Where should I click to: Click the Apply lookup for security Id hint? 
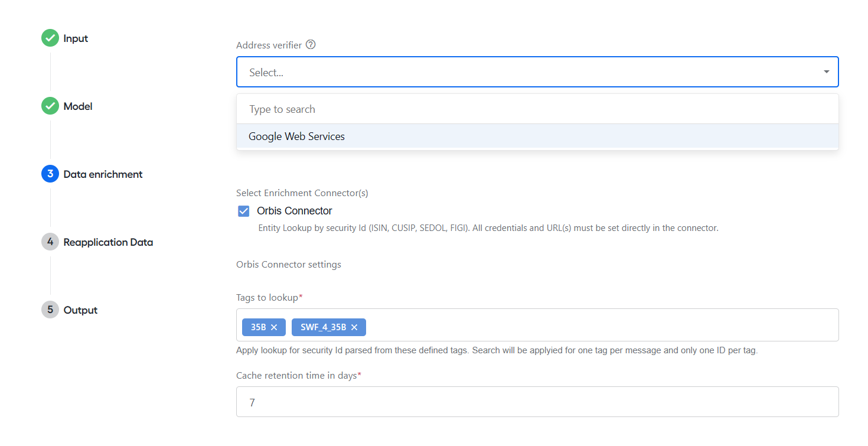497,350
